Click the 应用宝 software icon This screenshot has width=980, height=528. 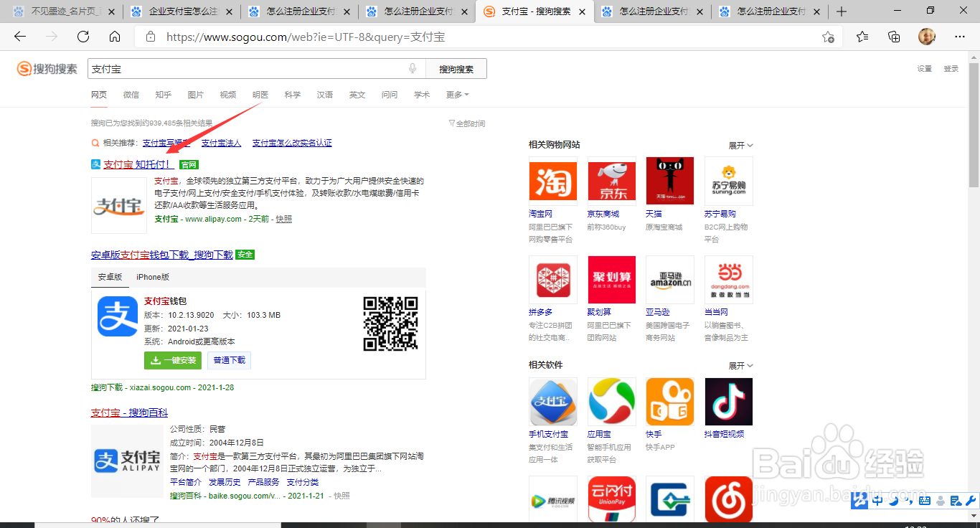point(611,402)
